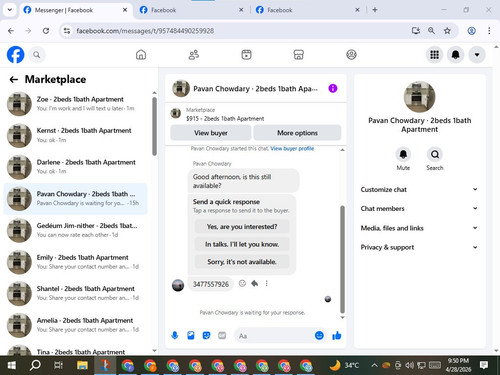Open the Facebook menu grid icon
Screen dimensions: 500x375
[x=434, y=55]
